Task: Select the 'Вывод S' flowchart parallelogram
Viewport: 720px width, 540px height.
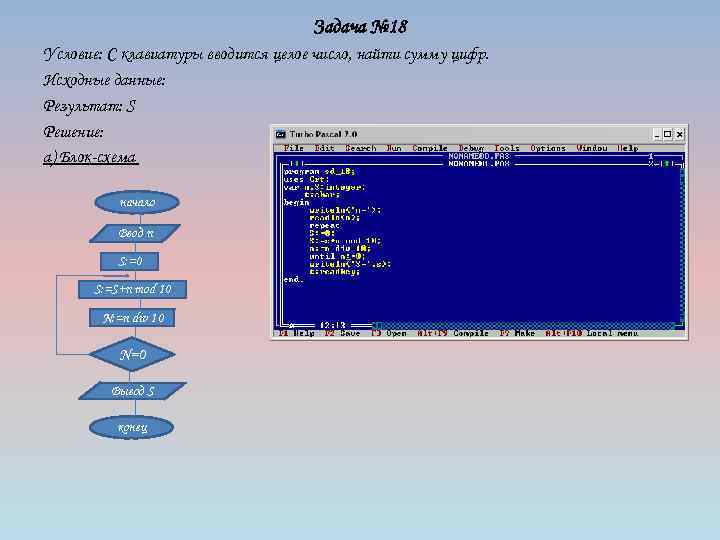Action: click(x=133, y=391)
